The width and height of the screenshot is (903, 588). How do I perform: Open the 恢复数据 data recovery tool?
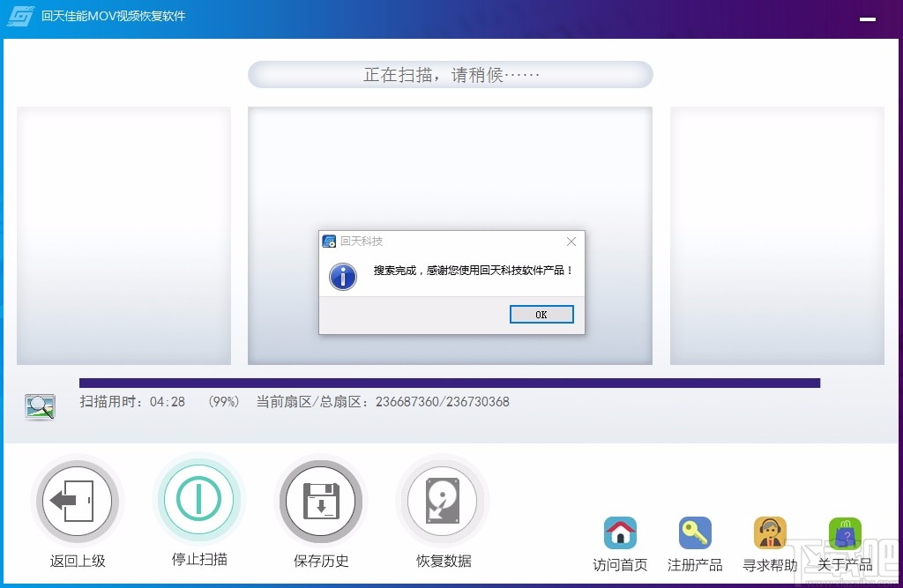coord(442,500)
